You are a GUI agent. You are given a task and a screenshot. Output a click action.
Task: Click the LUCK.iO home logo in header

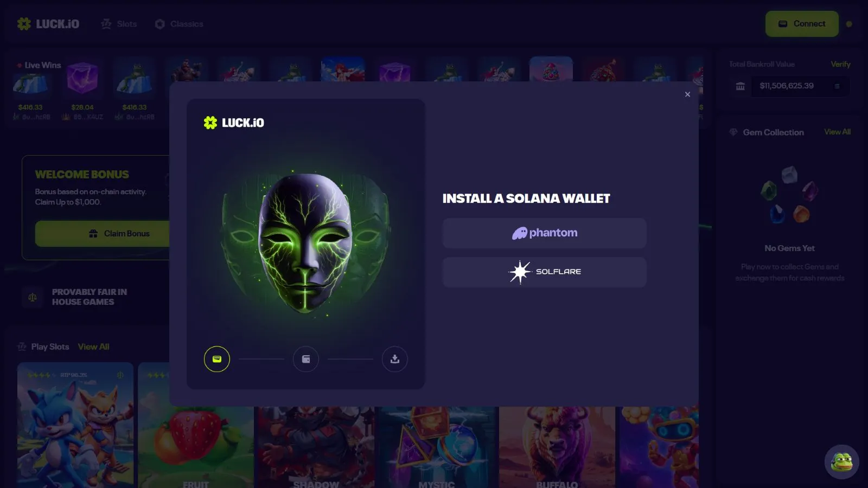click(x=48, y=24)
